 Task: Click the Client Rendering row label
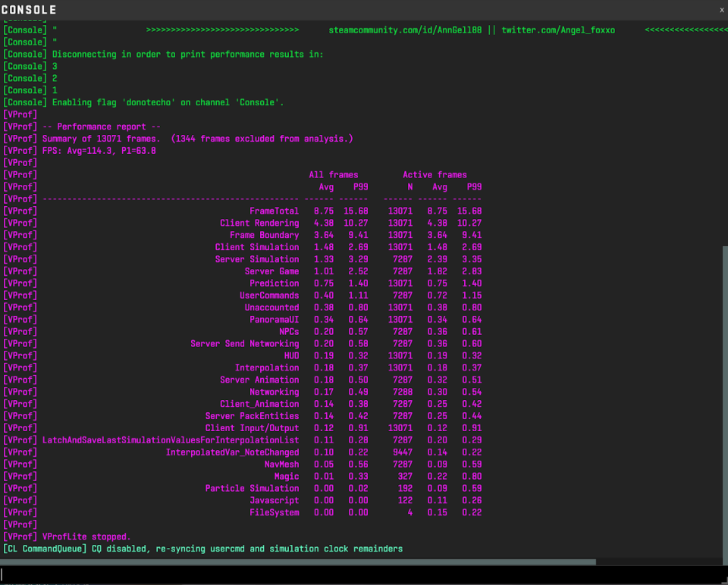tap(259, 223)
